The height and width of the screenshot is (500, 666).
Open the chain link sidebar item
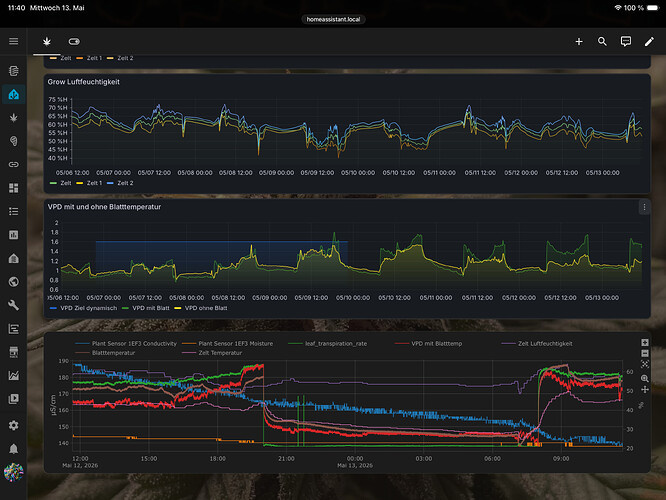(14, 164)
